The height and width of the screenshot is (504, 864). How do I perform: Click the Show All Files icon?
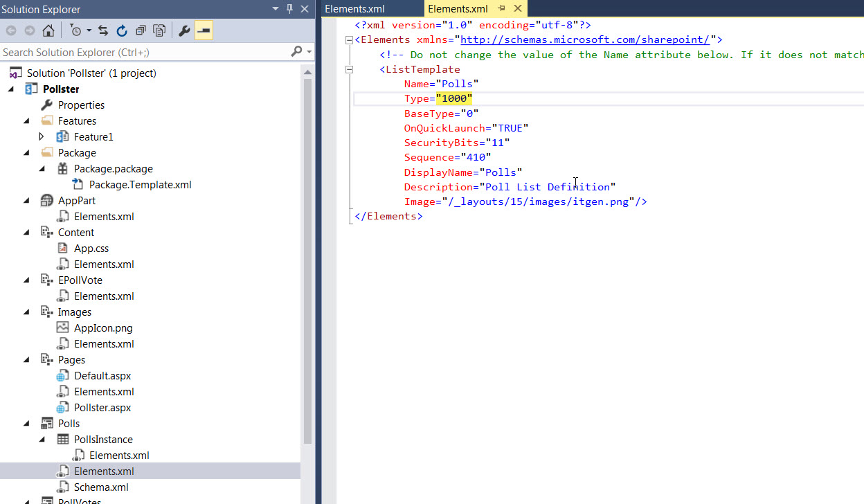[159, 30]
